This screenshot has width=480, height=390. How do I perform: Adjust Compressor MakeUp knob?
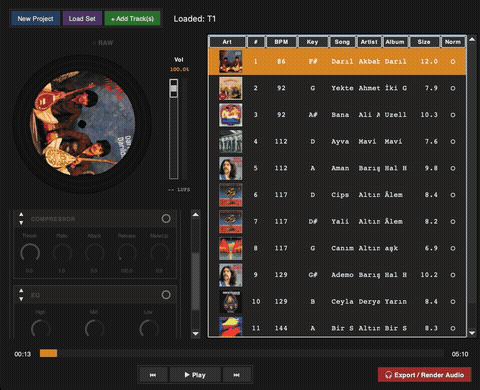(x=159, y=253)
